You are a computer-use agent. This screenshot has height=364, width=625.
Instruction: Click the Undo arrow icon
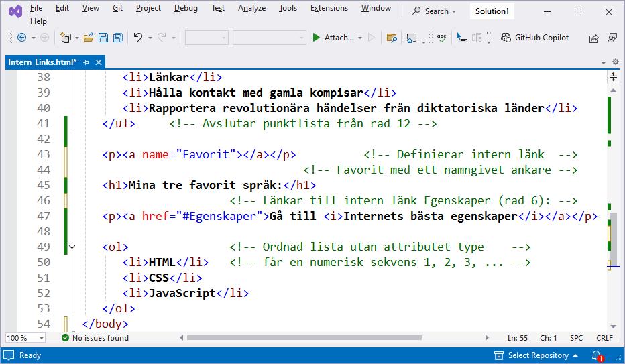coord(138,38)
